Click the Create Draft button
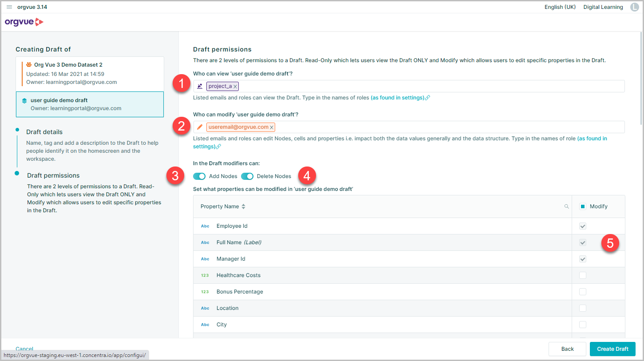Image resolution: width=644 pixels, height=361 pixels. [x=612, y=349]
